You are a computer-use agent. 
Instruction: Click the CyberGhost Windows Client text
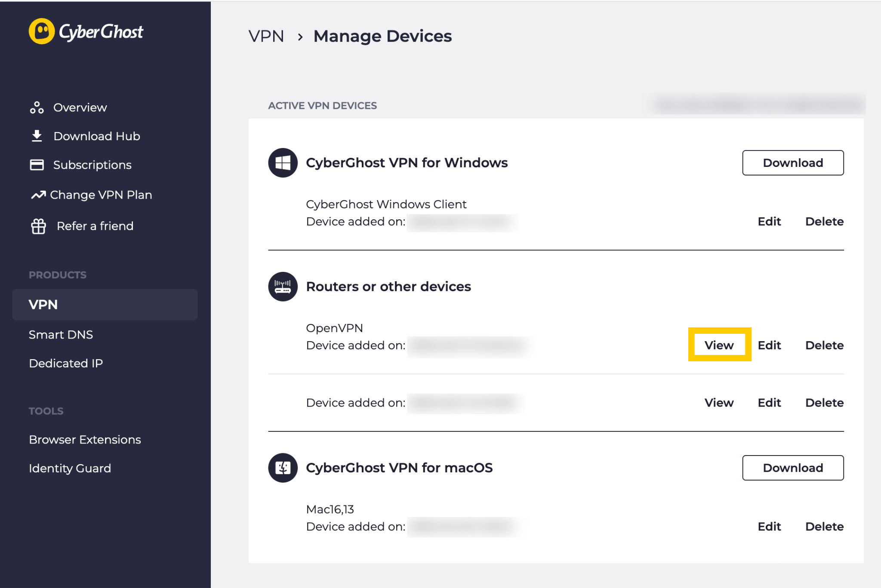coord(386,204)
